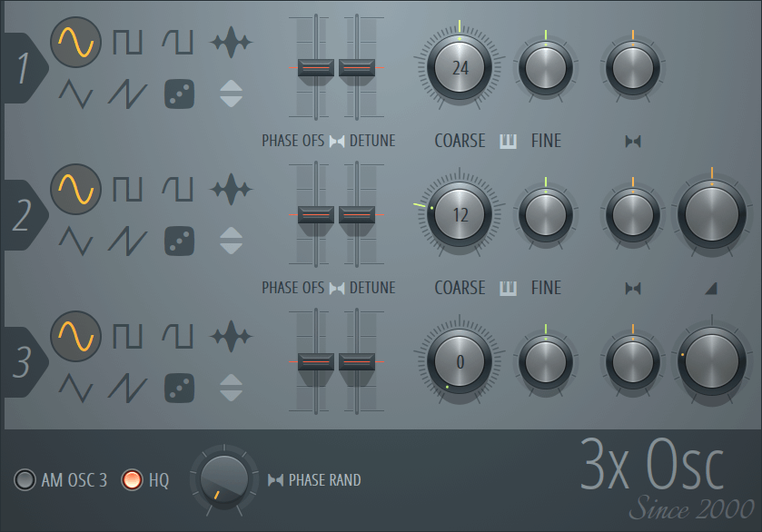Select rounded saw wave for oscillator 3

[x=179, y=336]
